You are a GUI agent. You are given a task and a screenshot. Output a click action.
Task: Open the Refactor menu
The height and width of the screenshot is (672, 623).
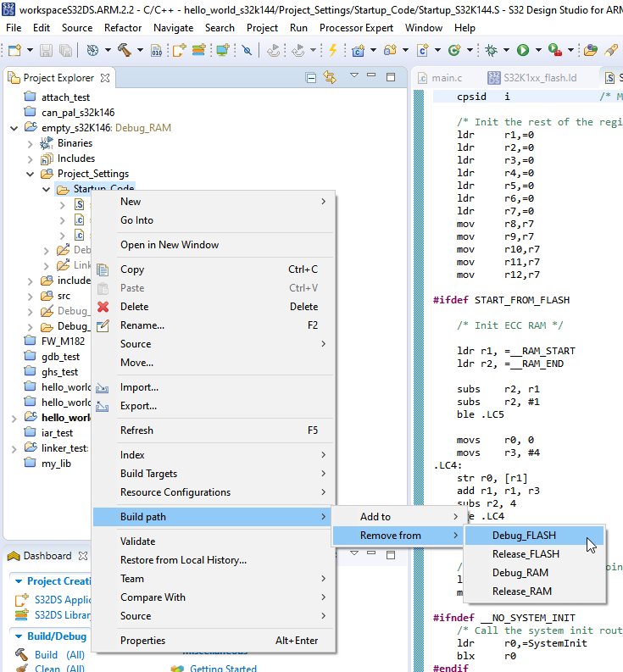click(x=123, y=28)
